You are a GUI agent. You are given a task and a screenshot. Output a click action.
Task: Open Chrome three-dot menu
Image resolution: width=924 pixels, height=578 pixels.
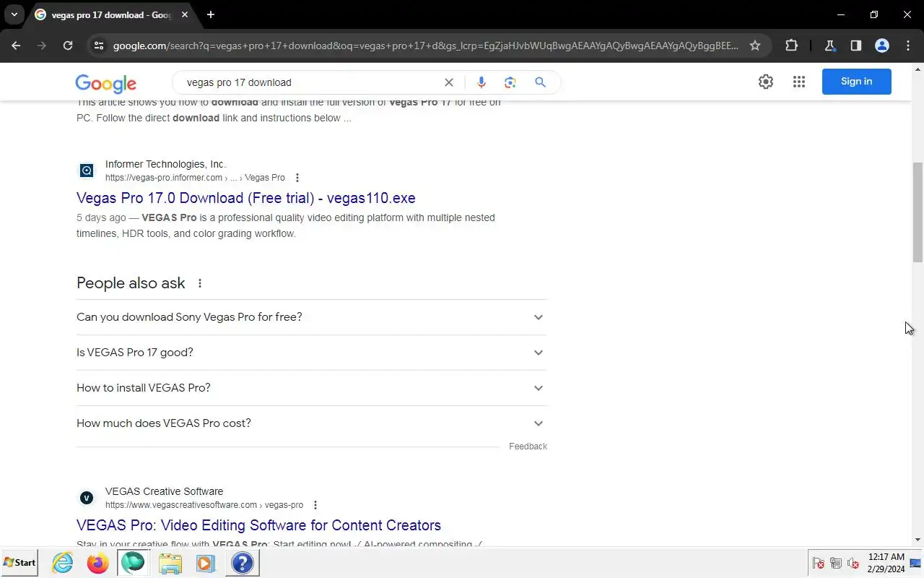pos(908,46)
